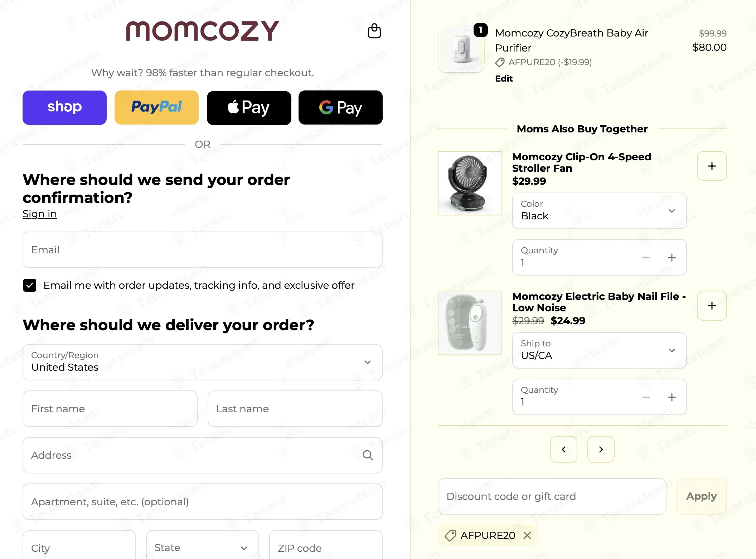Uncheck email me with order updates checkbox
The image size is (756, 559).
click(x=30, y=285)
